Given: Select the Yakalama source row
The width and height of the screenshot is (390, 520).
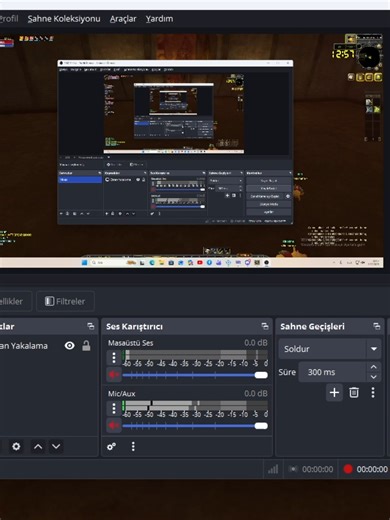Looking at the screenshot, I should tap(48, 346).
